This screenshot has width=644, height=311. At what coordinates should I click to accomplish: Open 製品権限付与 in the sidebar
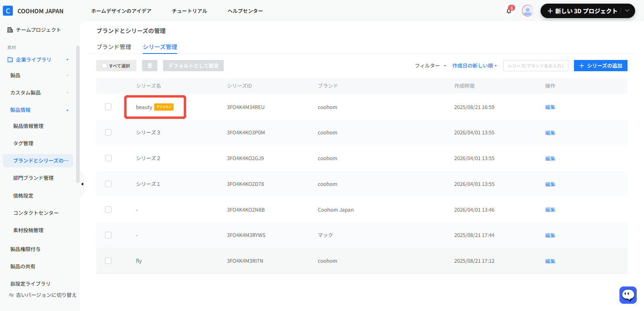tap(25, 249)
